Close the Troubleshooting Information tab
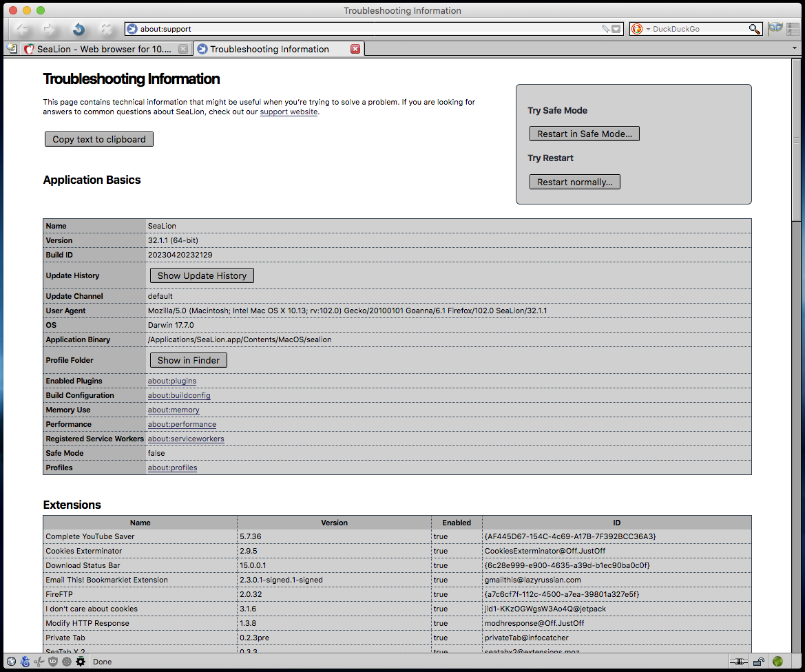 click(x=355, y=49)
